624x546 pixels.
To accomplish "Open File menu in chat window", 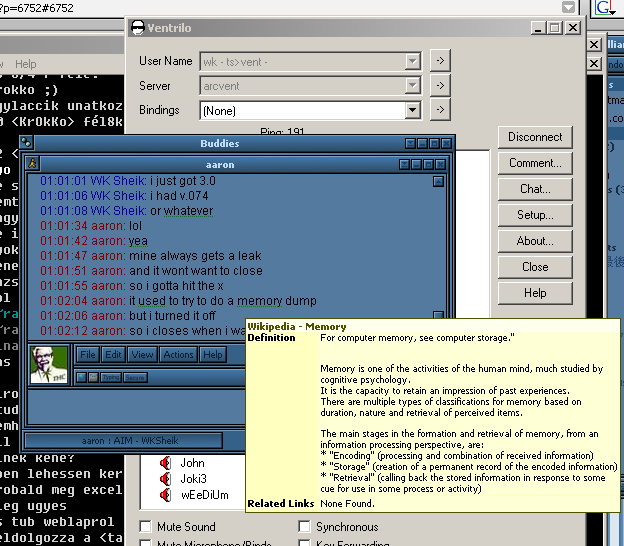I will [x=88, y=355].
